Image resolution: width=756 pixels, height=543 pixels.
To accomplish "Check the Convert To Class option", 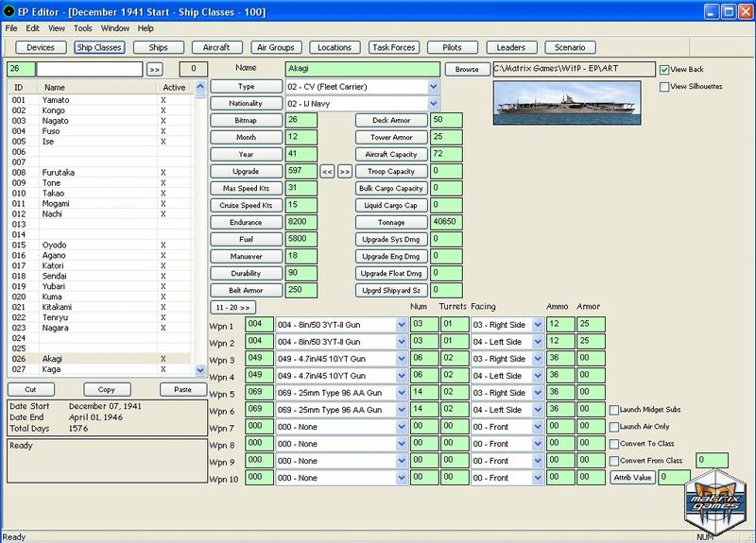I will coord(614,444).
